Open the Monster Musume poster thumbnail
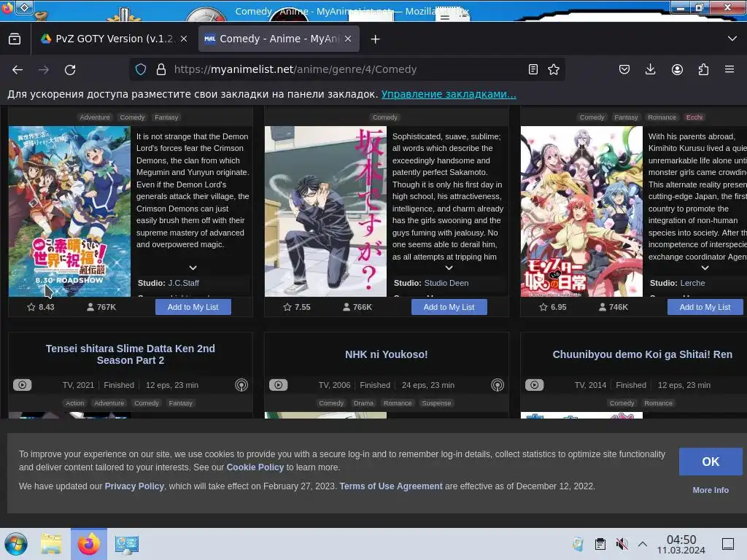The width and height of the screenshot is (747, 560). pos(581,211)
